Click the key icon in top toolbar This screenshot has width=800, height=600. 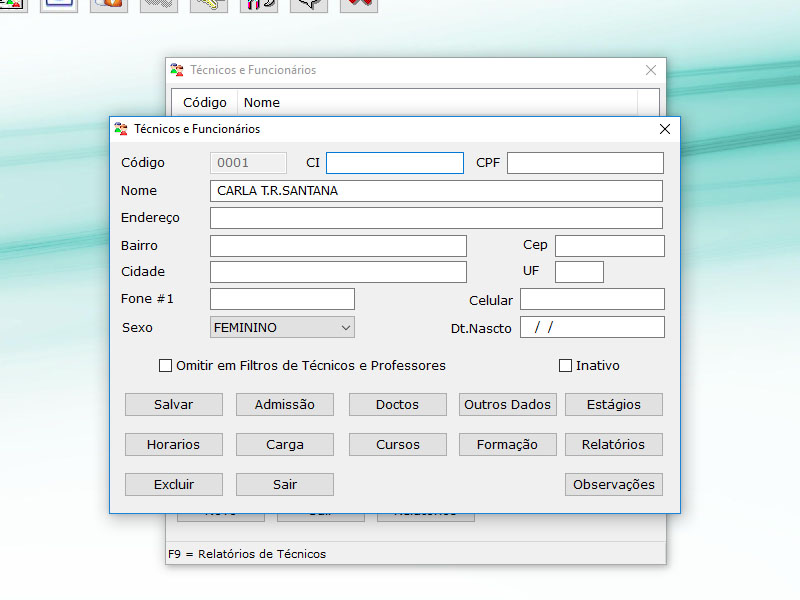[x=209, y=5]
